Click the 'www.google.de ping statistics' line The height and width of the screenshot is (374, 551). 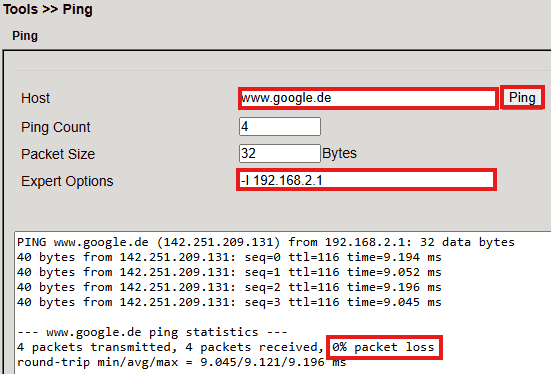[x=152, y=332]
